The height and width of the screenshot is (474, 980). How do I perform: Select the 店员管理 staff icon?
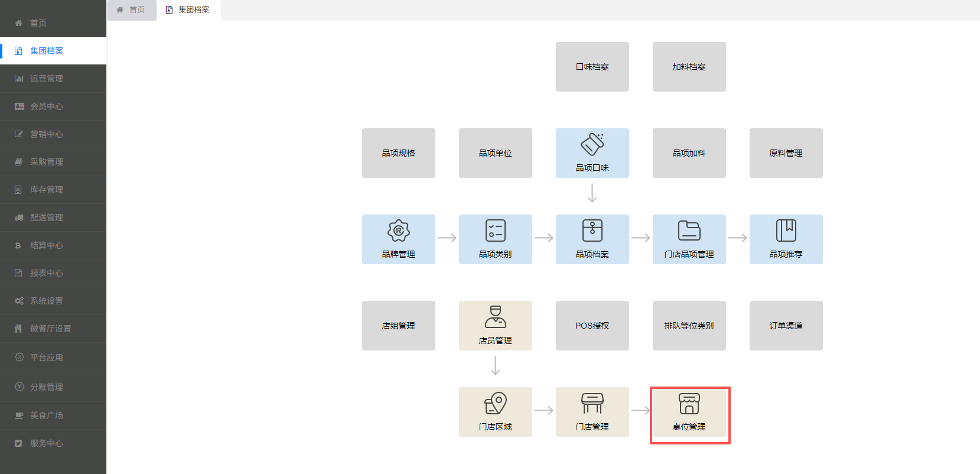[x=495, y=317]
